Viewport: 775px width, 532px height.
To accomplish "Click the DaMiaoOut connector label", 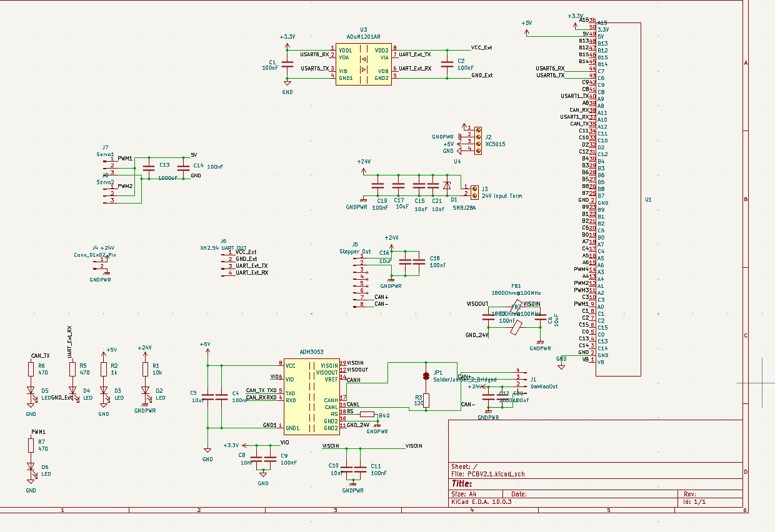I will 544,387.
